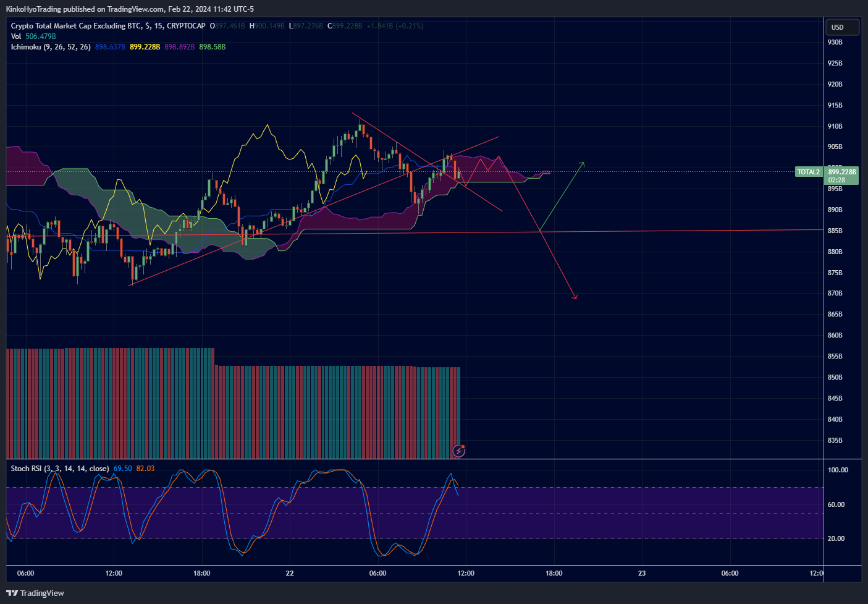868x604 pixels.
Task: Click the 910B price axis label
Action: [835, 126]
